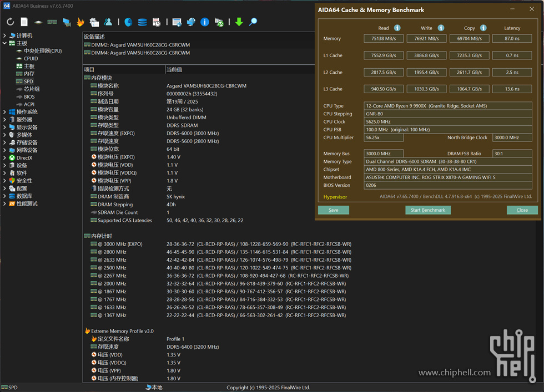Image resolution: width=544 pixels, height=392 pixels.
Task: Select BIOS in the tree
Action: 29,96
